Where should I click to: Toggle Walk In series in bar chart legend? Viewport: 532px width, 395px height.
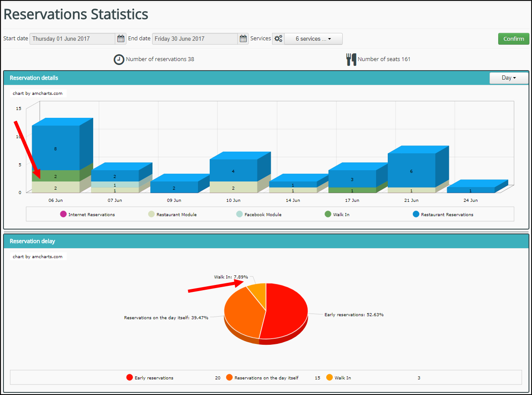coord(328,214)
